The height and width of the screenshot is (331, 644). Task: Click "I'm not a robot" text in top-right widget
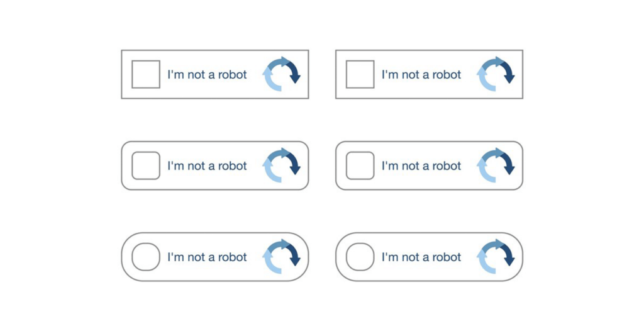pyautogui.click(x=421, y=75)
